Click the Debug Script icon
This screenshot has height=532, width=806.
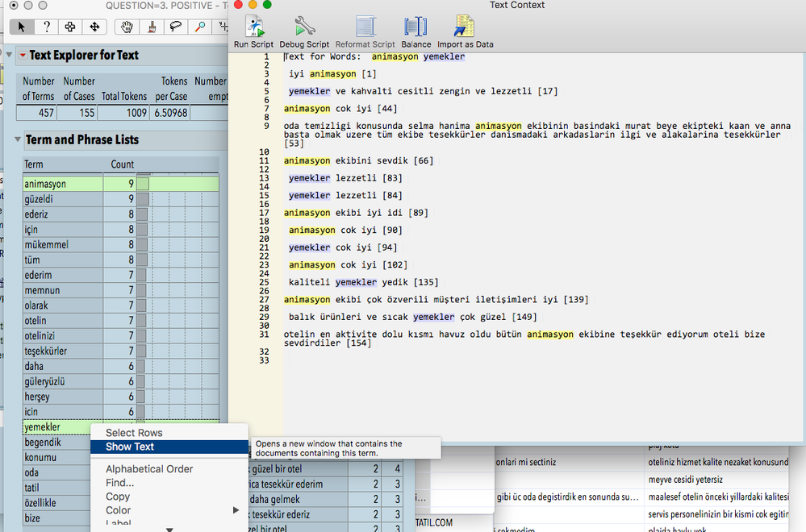click(x=304, y=31)
